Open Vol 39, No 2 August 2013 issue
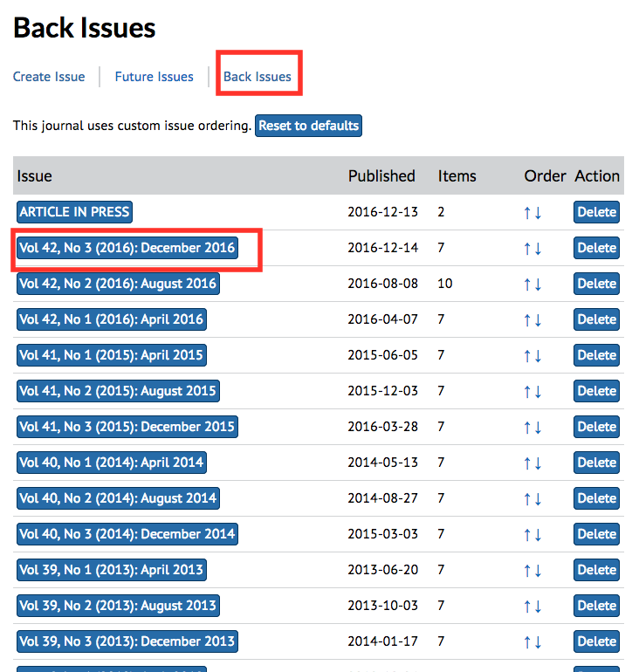This screenshot has width=632, height=672. click(x=118, y=606)
